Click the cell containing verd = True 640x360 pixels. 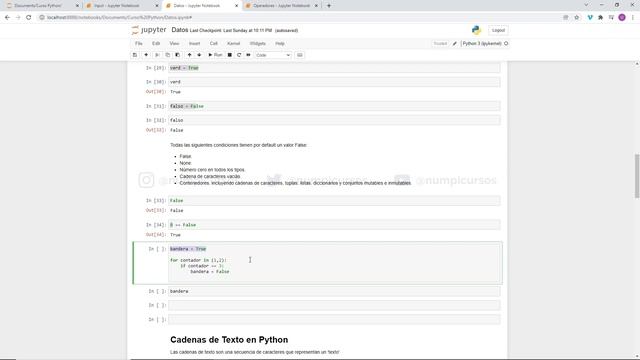pyautogui.click(x=334, y=68)
